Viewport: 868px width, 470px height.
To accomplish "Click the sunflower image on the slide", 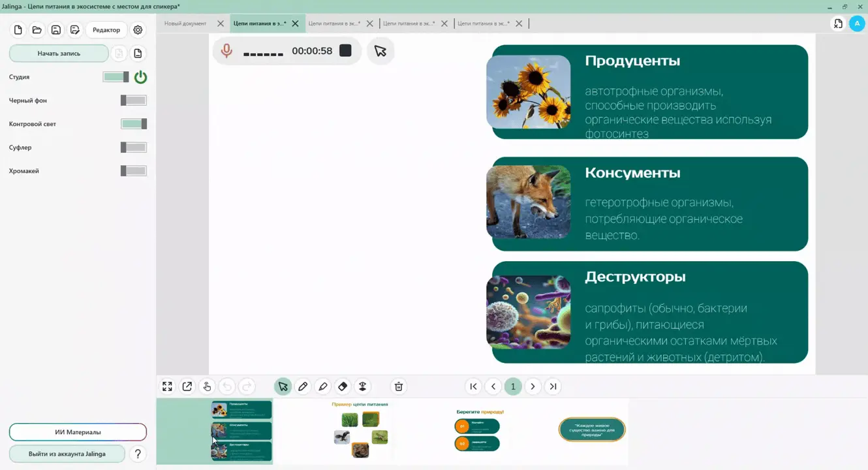I will (529, 91).
